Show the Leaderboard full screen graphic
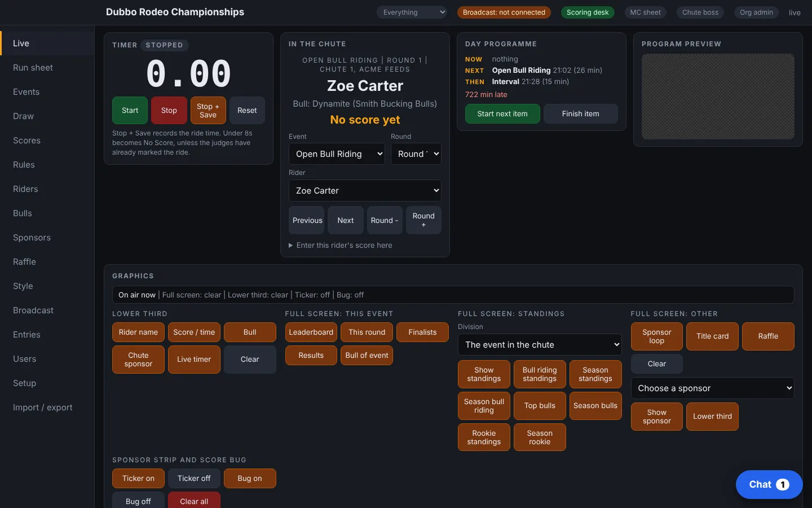The width and height of the screenshot is (812, 508). point(311,332)
